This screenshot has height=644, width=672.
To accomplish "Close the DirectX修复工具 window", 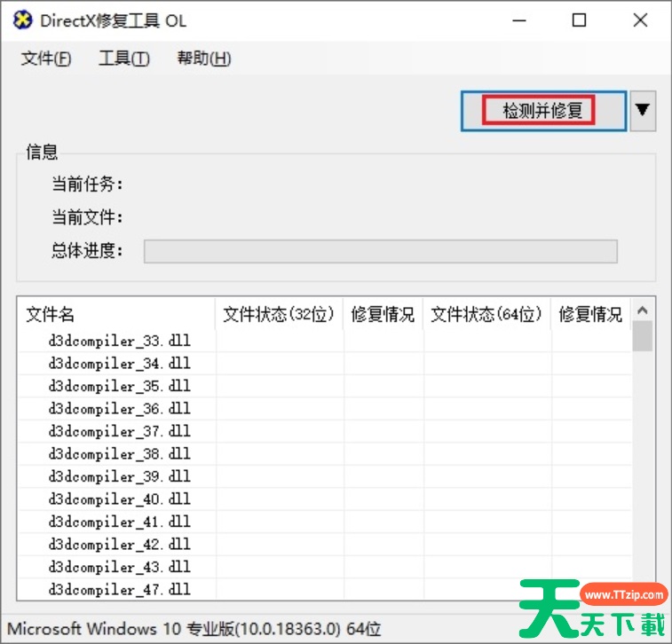I will (640, 20).
